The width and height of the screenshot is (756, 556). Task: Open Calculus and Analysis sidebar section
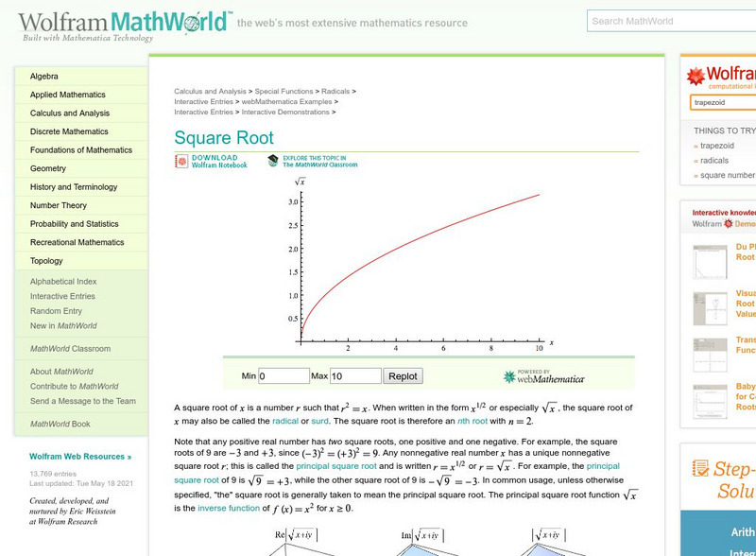(69, 113)
